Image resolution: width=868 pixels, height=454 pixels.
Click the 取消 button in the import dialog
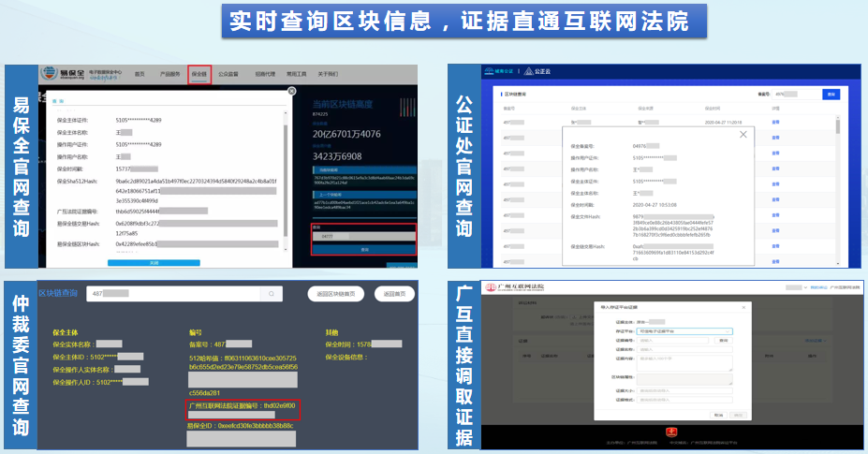tap(718, 415)
